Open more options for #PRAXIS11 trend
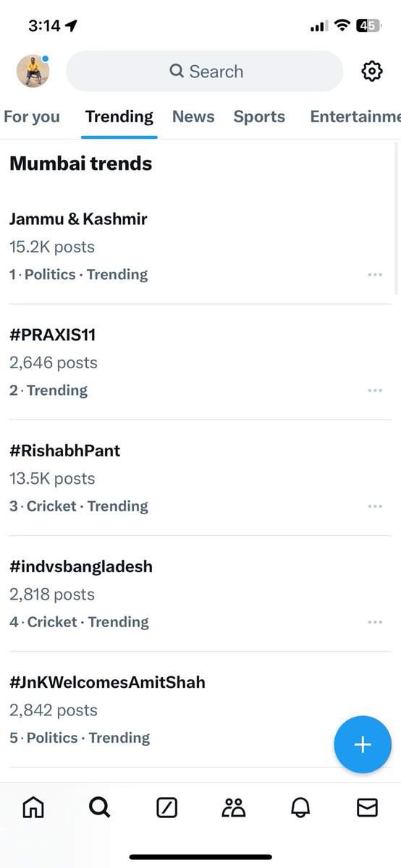This screenshot has height=868, width=401. tap(374, 391)
